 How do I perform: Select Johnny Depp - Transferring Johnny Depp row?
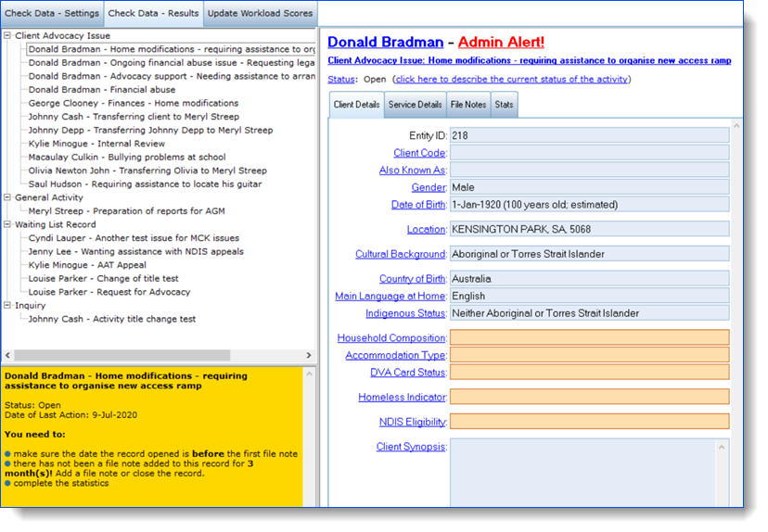pos(150,130)
